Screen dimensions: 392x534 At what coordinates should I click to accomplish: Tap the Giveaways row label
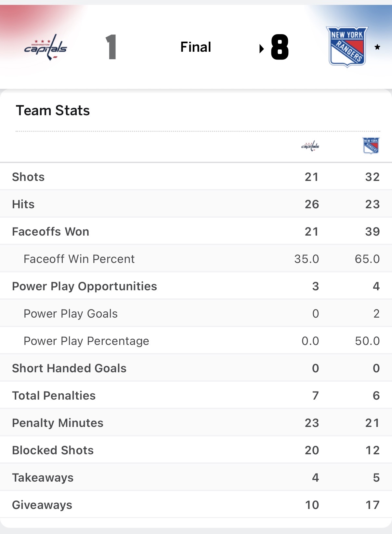coord(42,505)
